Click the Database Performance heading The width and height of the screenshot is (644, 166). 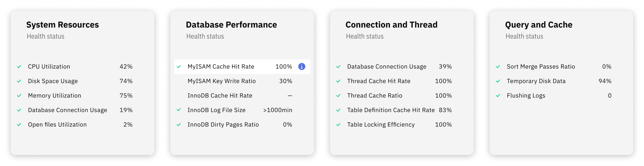point(231,24)
